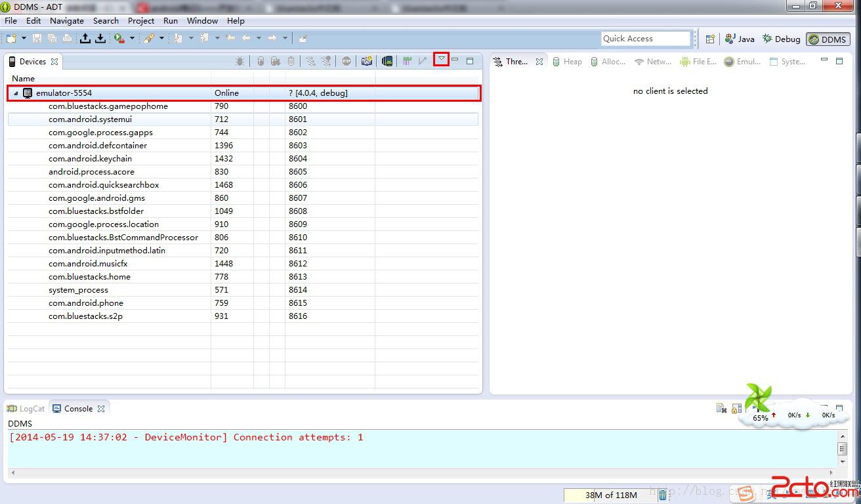This screenshot has height=504, width=861.
Task: Click the Last Edit Location arrow icon
Action: [x=230, y=39]
